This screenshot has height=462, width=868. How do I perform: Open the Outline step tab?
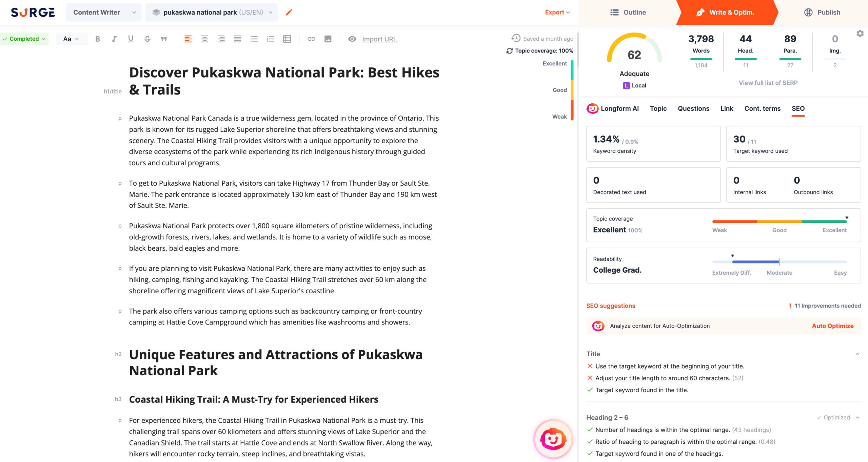628,13
